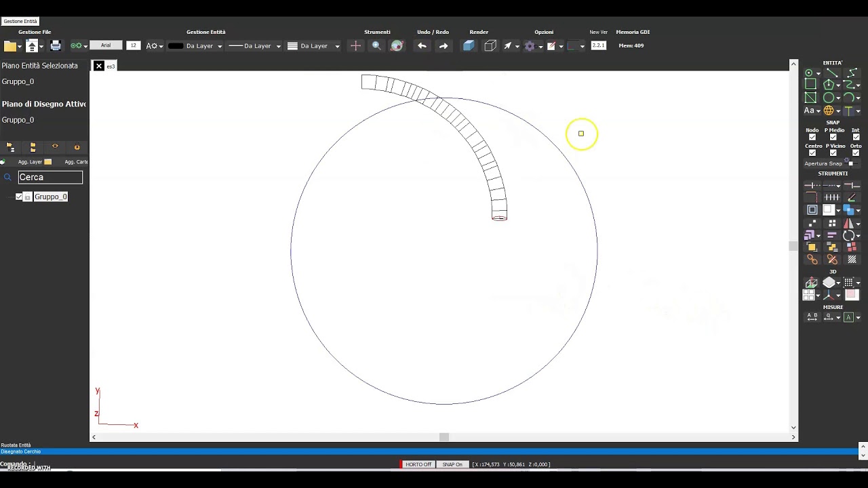Select the hatch pattern tool
868x488 pixels.
coord(852,260)
